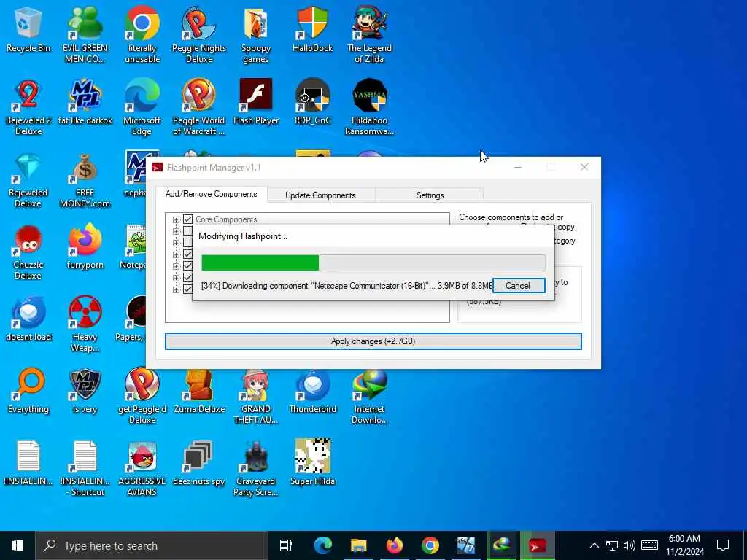Launch Firefox from the taskbar
Image resolution: width=747 pixels, height=560 pixels.
tap(395, 545)
